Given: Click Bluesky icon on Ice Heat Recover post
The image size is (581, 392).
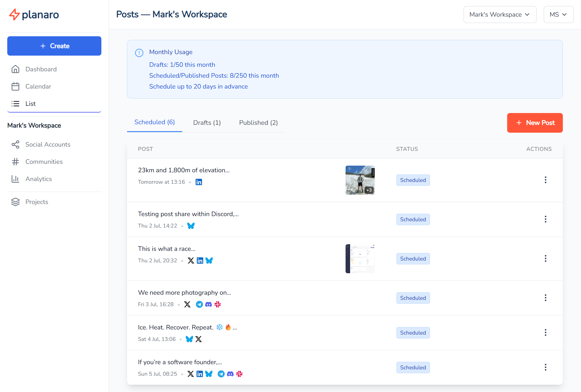Looking at the screenshot, I should point(189,339).
